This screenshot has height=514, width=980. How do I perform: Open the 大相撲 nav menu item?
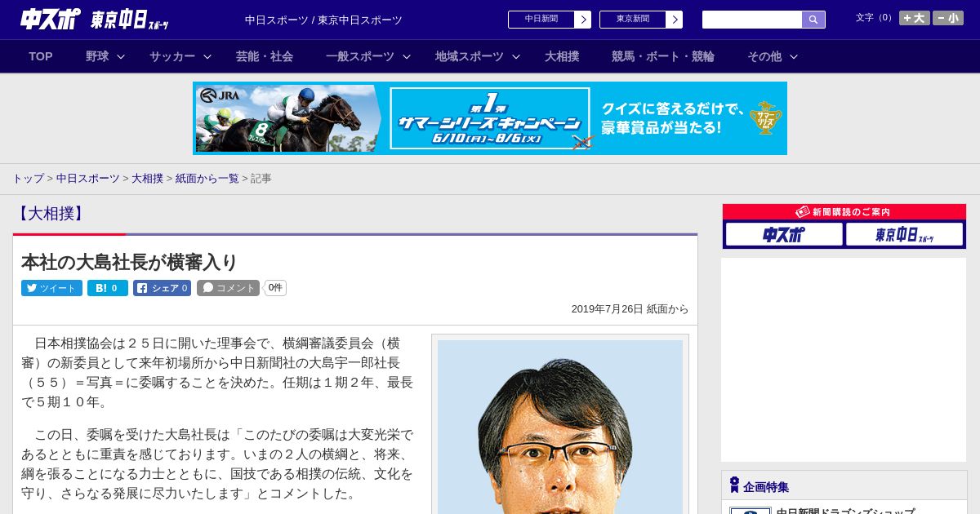tap(562, 56)
